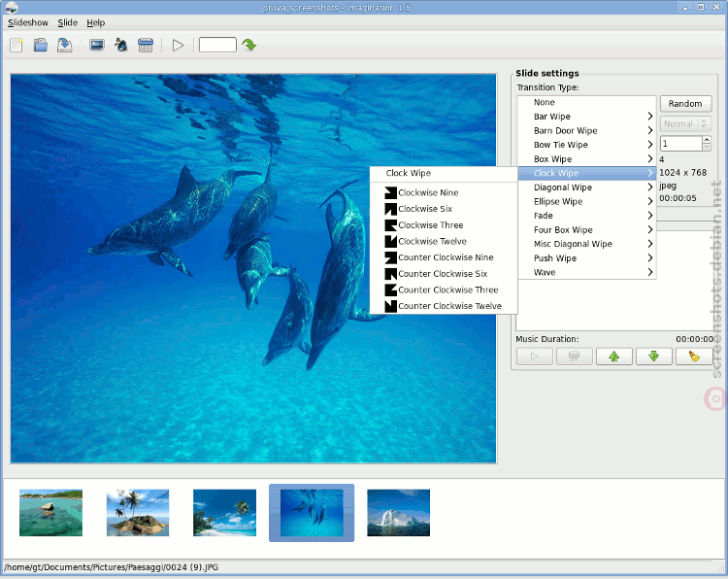Open the Help menu
The height and width of the screenshot is (579, 728).
(96, 22)
